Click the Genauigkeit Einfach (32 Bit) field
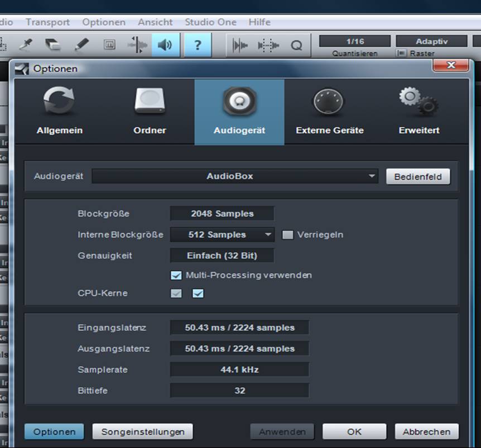The width and height of the screenshot is (481, 448). pyautogui.click(x=222, y=256)
